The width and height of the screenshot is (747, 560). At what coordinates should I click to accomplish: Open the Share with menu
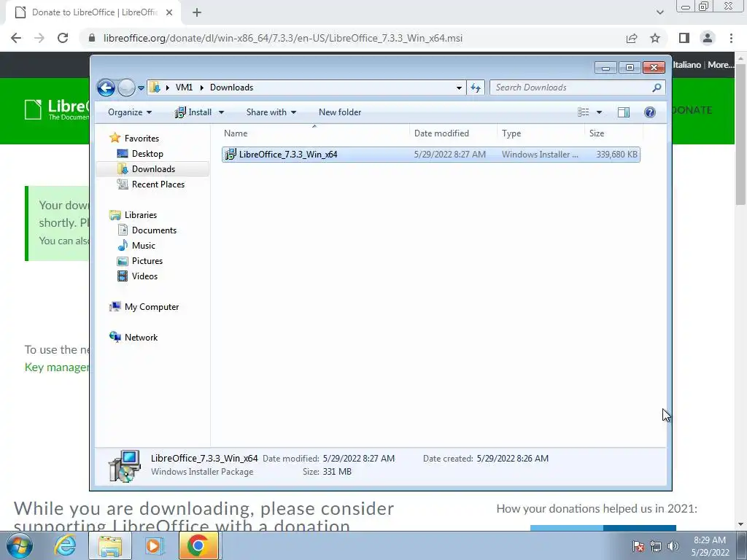point(271,112)
